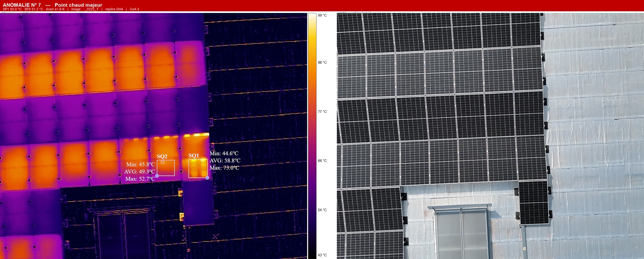Click the "écart 41,8 K" value
This screenshot has width=644, height=259.
pos(55,9)
